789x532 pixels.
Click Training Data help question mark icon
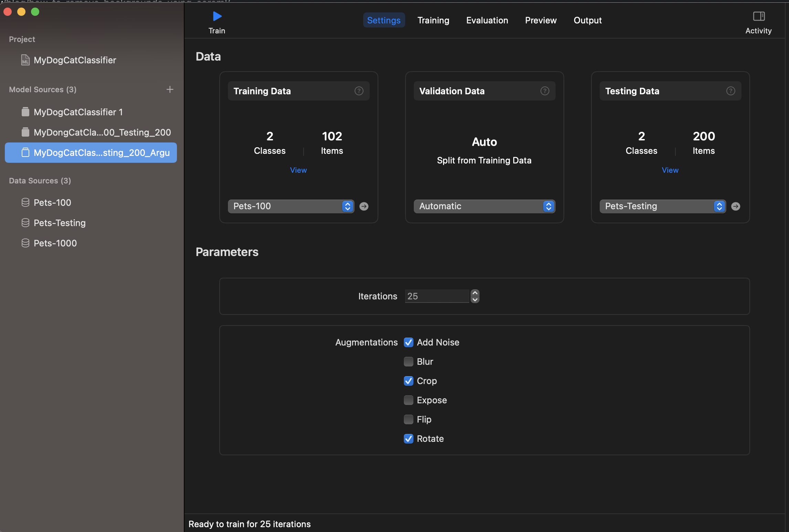click(x=359, y=91)
